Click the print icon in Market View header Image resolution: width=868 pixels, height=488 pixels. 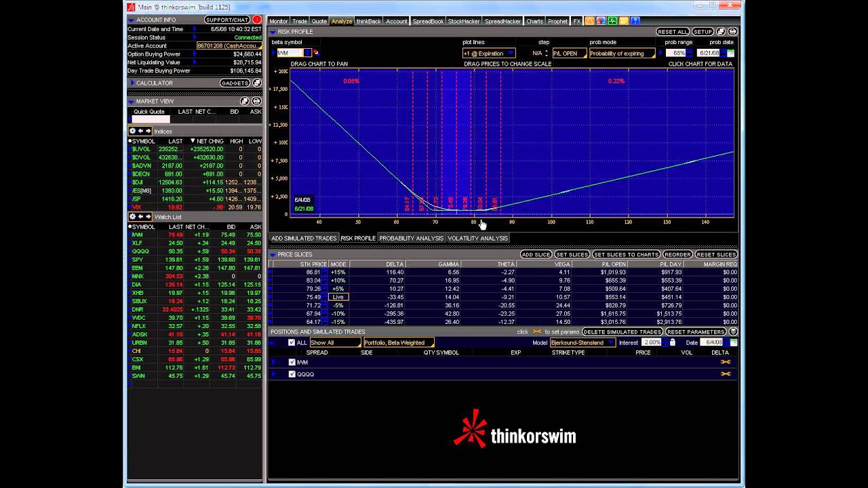256,101
